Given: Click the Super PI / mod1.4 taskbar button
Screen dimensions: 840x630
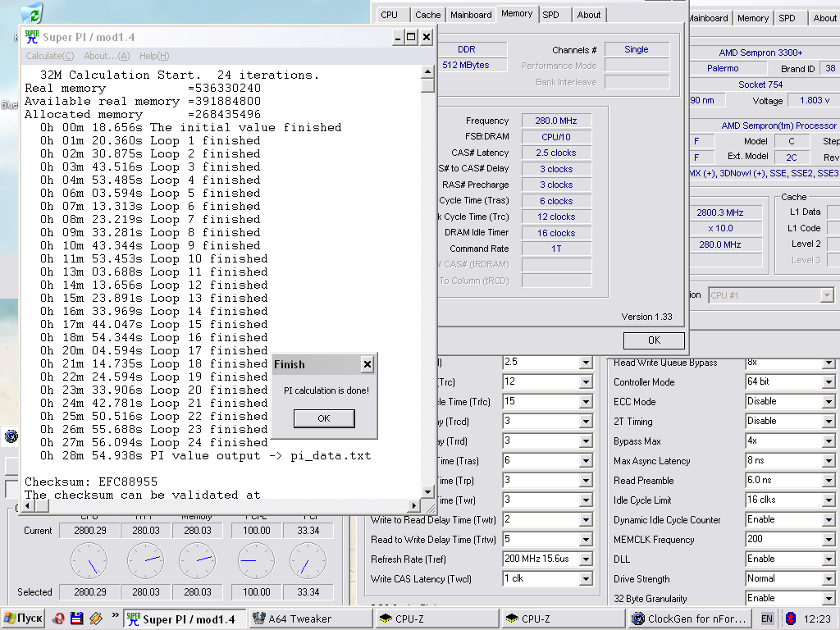Looking at the screenshot, I should coord(185,619).
